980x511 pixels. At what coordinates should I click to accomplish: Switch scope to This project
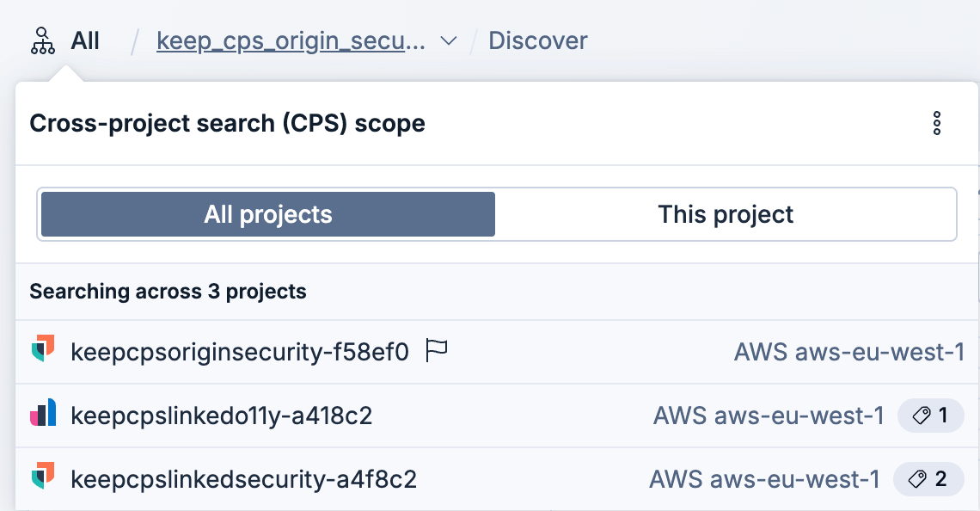tap(725, 214)
